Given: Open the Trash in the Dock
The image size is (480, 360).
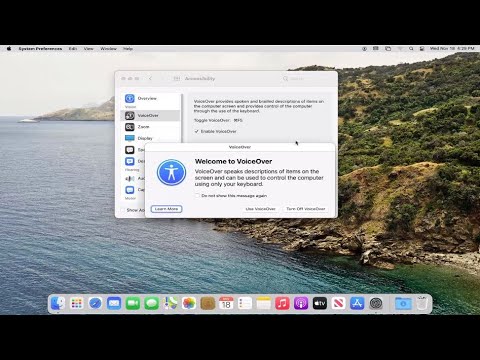Looking at the screenshot, I should tap(422, 303).
